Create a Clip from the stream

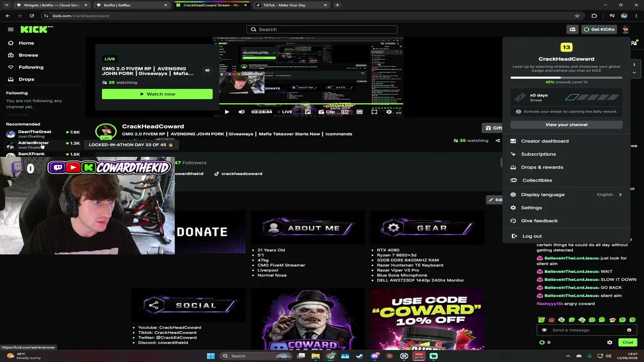(327, 112)
